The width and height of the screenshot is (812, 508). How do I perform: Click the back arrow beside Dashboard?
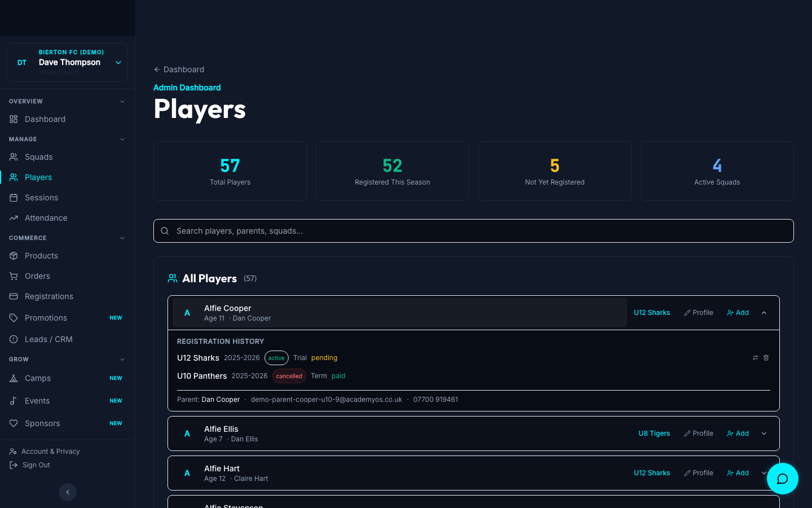[157, 69]
